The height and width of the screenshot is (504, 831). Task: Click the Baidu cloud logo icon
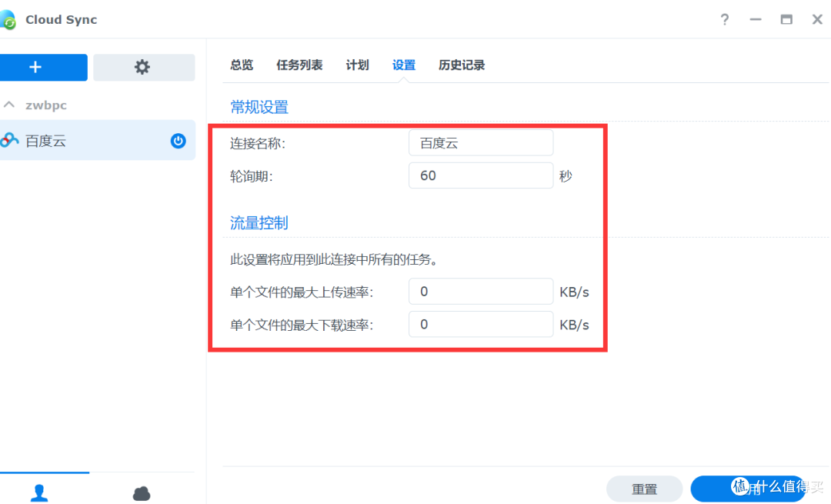[9, 141]
